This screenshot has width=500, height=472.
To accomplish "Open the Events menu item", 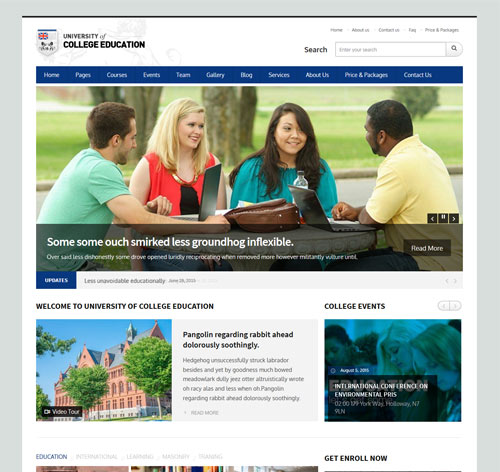I will pyautogui.click(x=152, y=75).
